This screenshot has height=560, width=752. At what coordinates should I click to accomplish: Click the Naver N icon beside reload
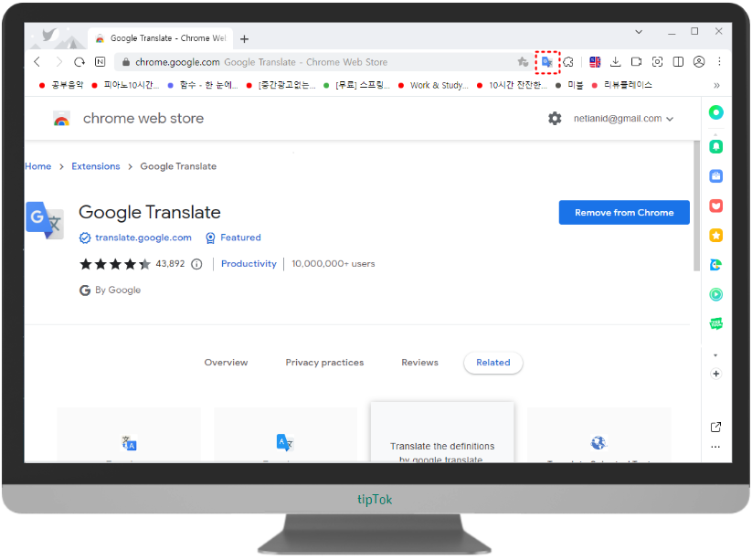coord(101,62)
